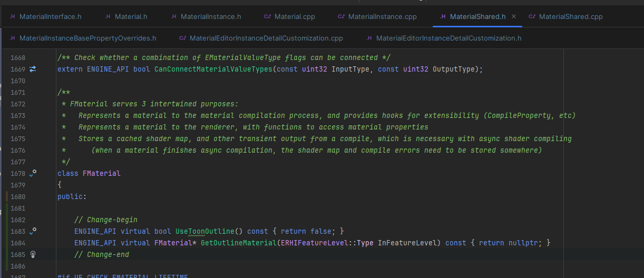Image resolution: width=644 pixels, height=278 pixels.
Task: Click the InFeatureLevel parameter
Action: (x=407, y=243)
